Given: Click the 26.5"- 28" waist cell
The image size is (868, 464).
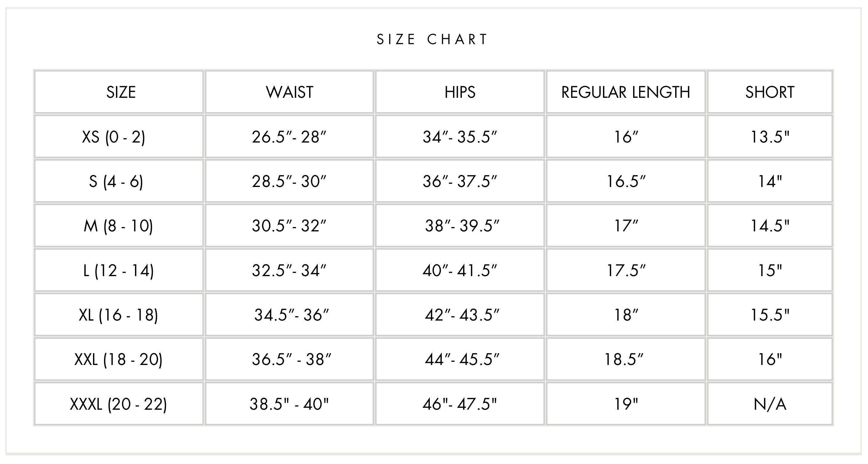Looking at the screenshot, I should (x=289, y=137).
